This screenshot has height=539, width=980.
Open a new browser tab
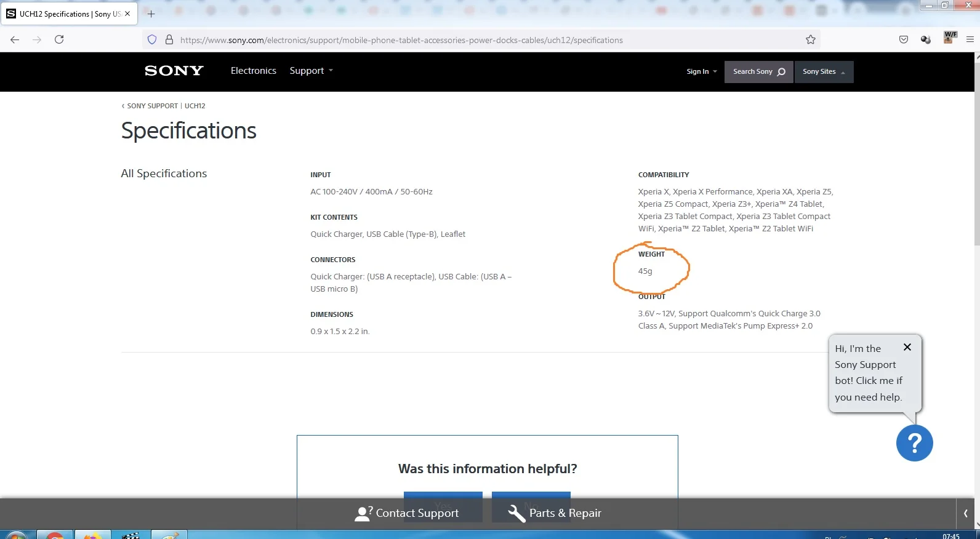pyautogui.click(x=151, y=14)
